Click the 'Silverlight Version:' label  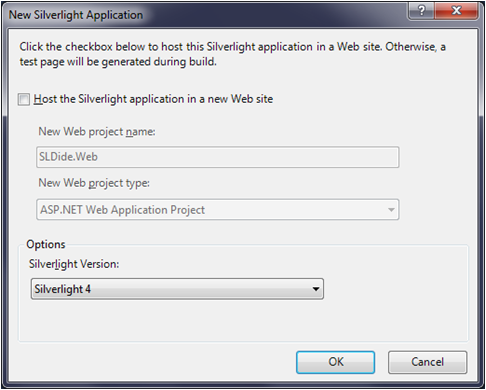pyautogui.click(x=74, y=264)
